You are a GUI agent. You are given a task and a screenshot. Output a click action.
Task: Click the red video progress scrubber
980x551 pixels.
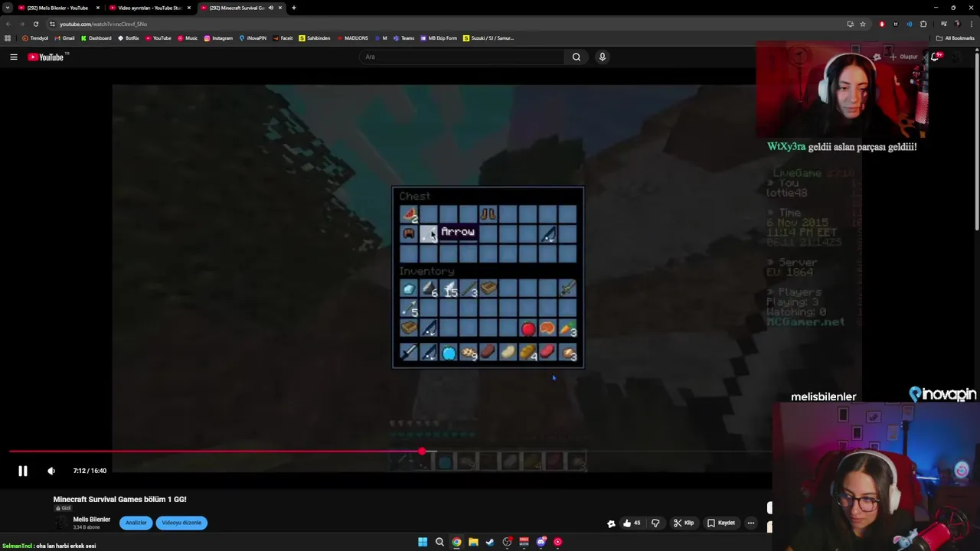(x=422, y=452)
